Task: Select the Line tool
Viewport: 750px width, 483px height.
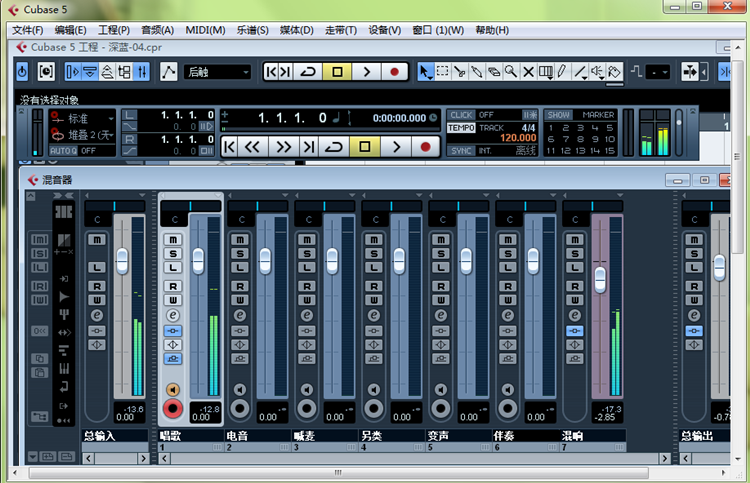Action: 580,72
